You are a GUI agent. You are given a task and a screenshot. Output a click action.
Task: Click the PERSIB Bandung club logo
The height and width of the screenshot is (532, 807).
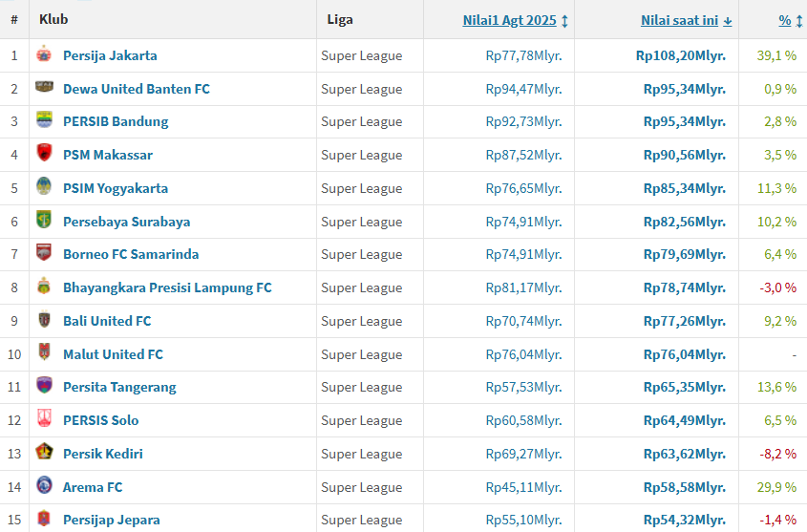44,121
